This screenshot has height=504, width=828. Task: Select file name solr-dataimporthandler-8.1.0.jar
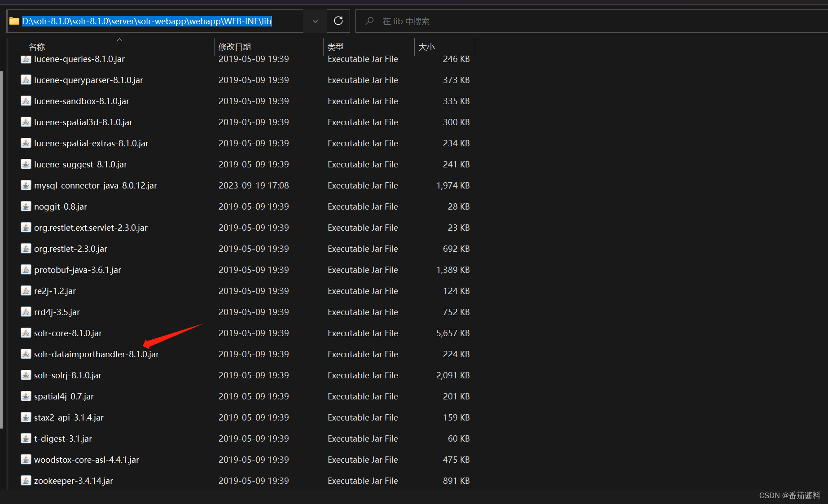pos(96,354)
